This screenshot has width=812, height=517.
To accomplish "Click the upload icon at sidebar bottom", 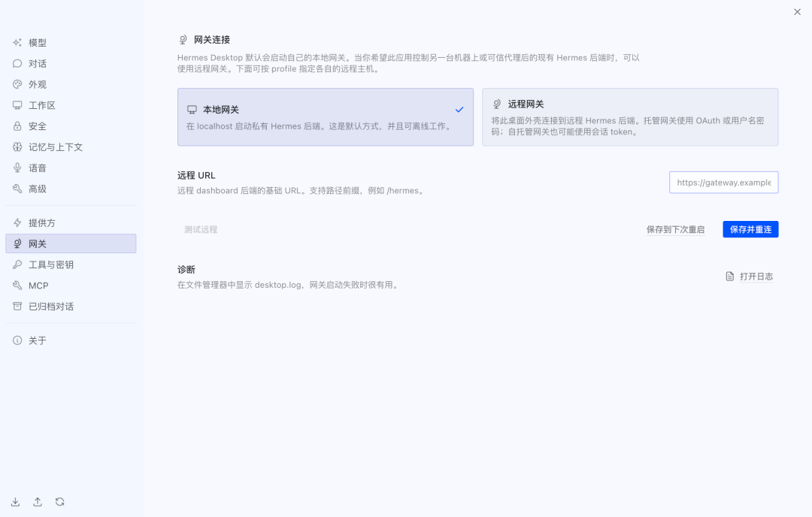I will click(38, 502).
